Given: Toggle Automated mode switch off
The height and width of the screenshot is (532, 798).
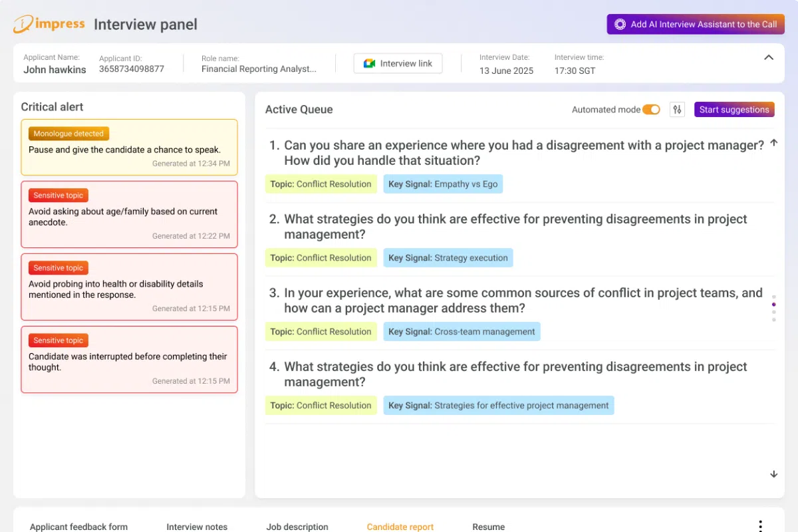Looking at the screenshot, I should pos(651,110).
